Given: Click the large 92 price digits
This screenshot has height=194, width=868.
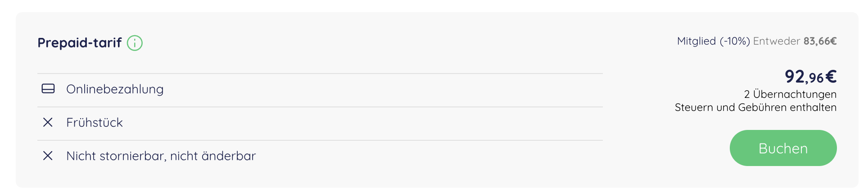Looking at the screenshot, I should 795,76.
